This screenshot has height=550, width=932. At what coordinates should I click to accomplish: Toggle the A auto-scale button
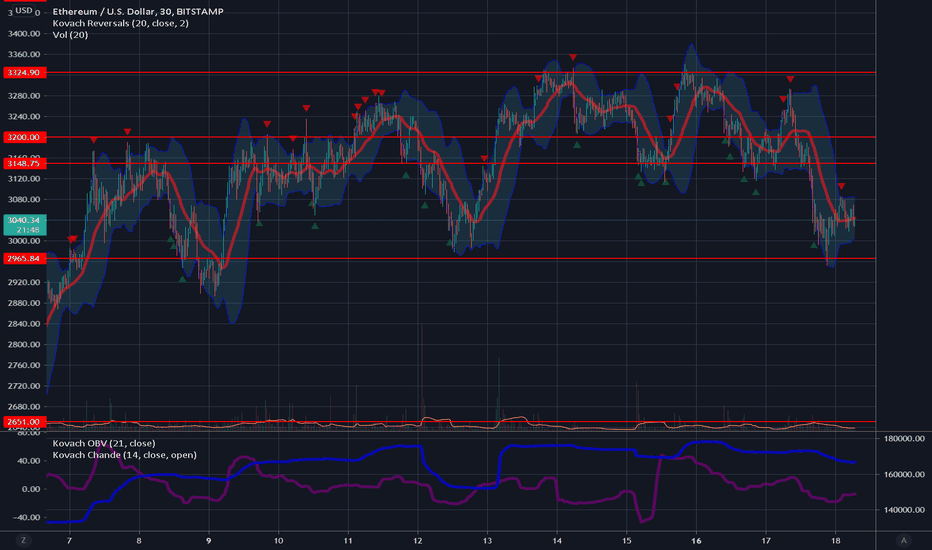[903, 540]
